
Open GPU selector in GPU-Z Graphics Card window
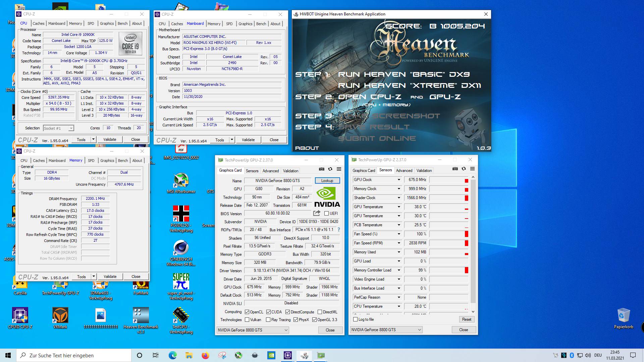253,330
